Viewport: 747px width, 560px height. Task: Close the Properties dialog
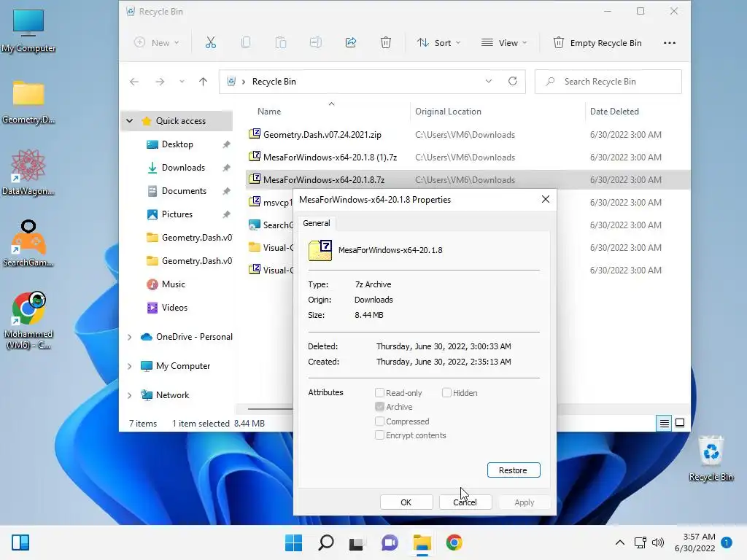pyautogui.click(x=546, y=200)
